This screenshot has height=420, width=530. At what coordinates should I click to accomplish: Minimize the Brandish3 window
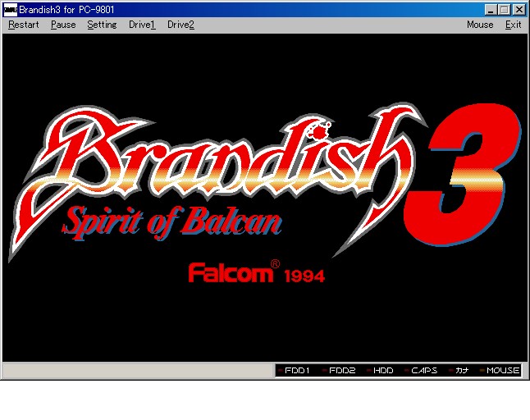pos(491,10)
